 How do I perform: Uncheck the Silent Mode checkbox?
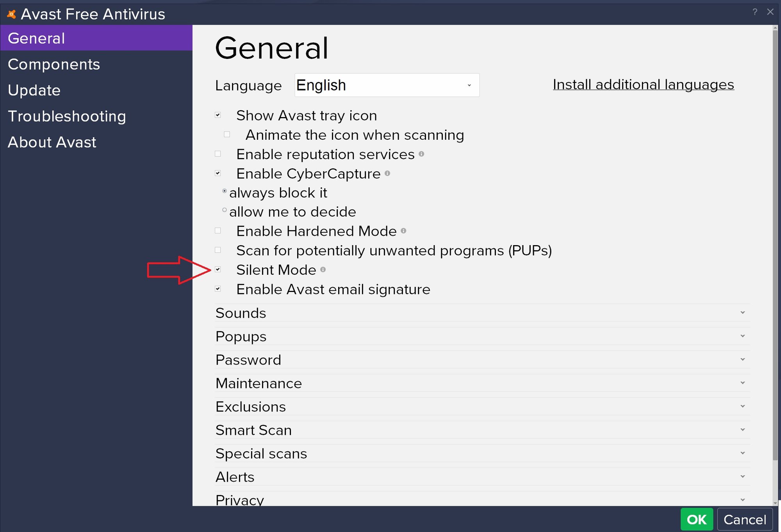[x=218, y=269]
